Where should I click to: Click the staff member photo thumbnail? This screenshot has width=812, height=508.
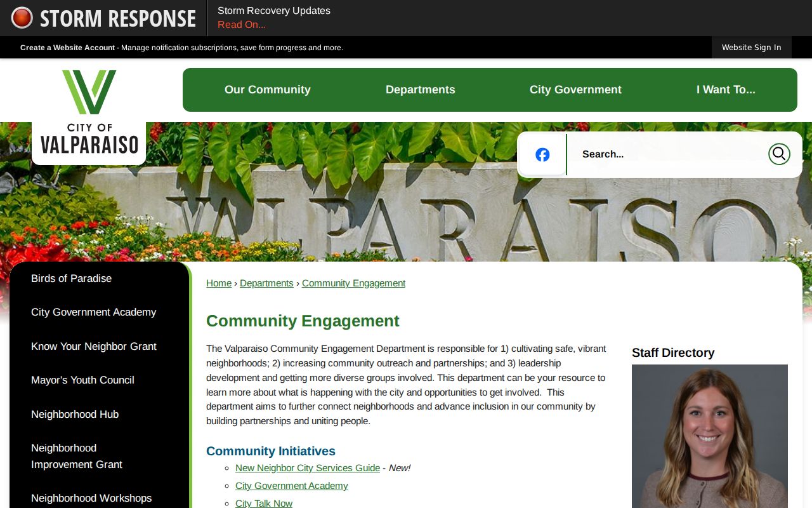710,436
